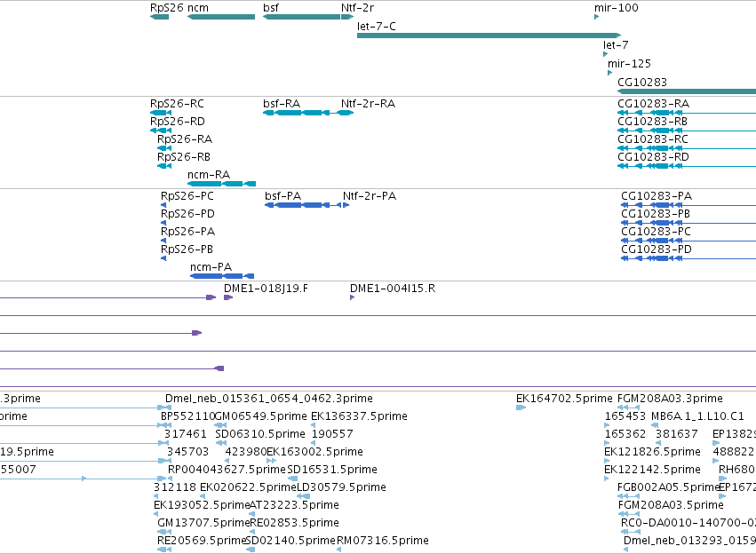Click EST AT23223.5prime label
756x554 pixels.
[x=294, y=505]
